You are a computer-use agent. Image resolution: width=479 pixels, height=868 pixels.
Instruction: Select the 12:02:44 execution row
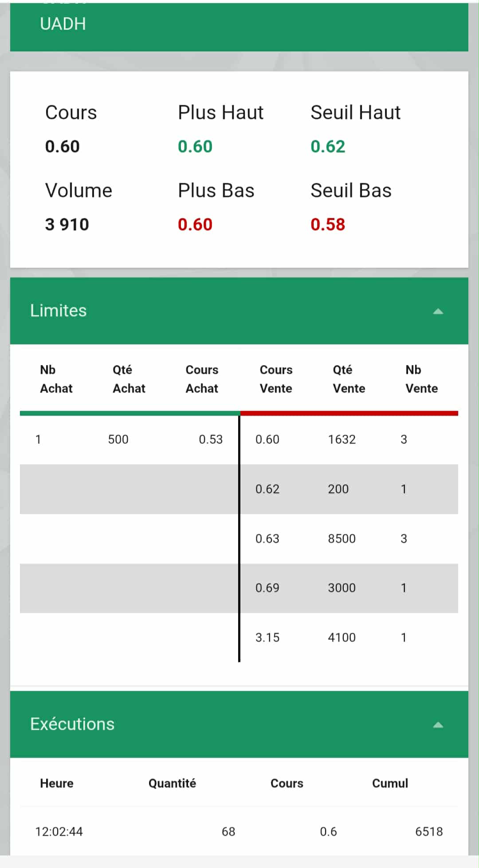239,832
